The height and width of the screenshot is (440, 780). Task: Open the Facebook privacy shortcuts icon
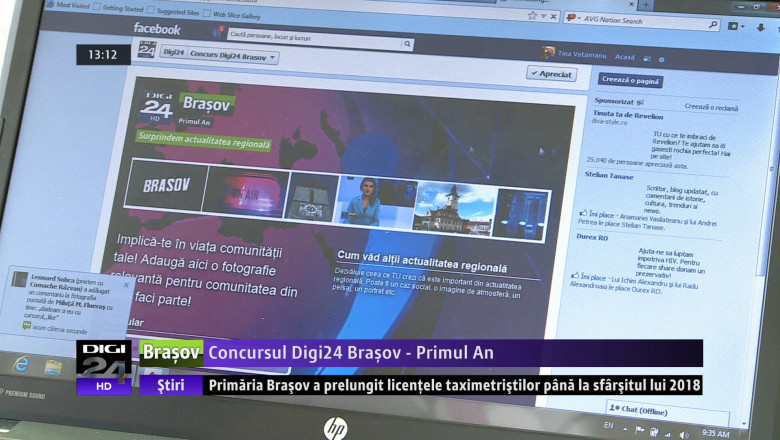[647, 59]
